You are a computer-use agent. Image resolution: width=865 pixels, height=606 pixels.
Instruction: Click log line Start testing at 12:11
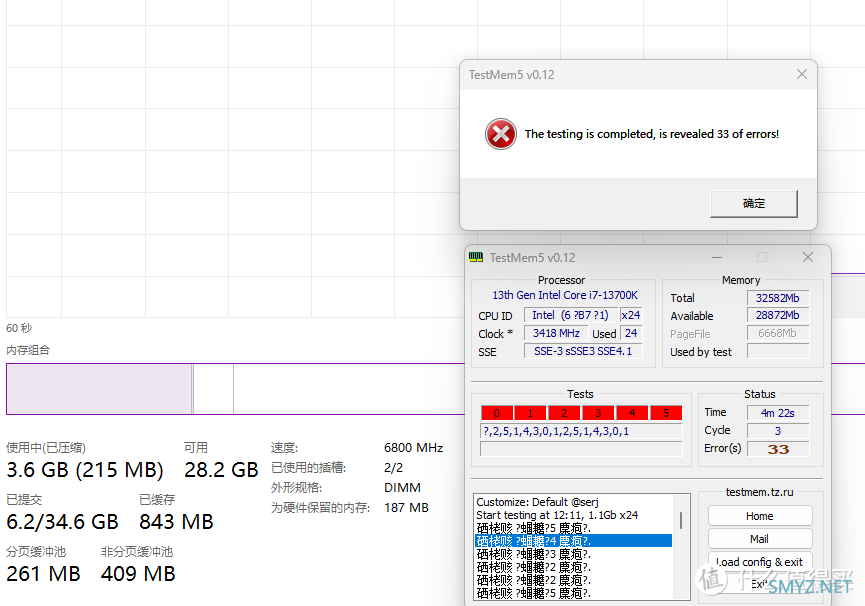coord(557,515)
